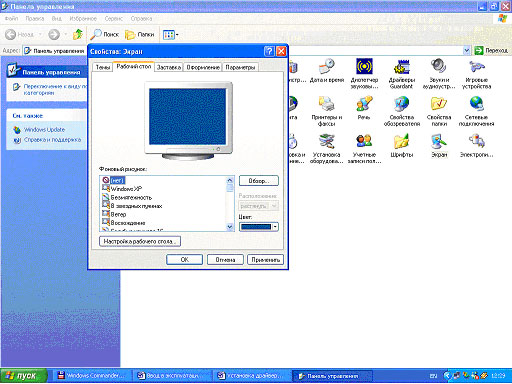Open Свойства папки icon
The image size is (512, 384).
439,111
